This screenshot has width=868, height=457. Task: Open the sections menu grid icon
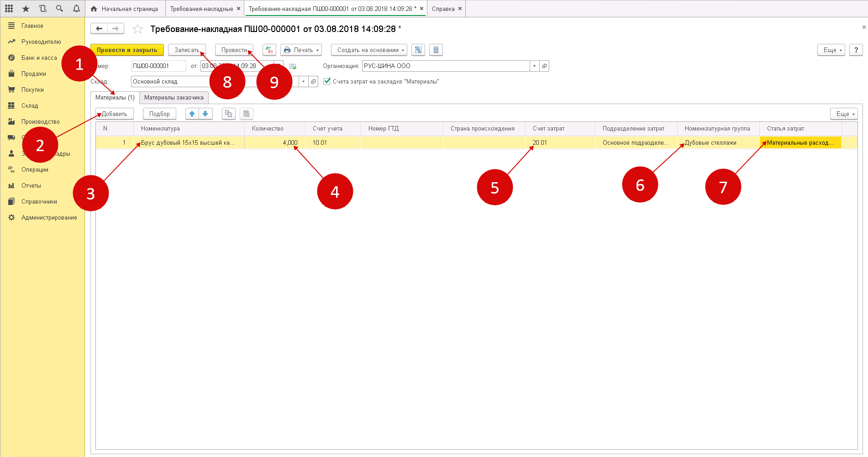pyautogui.click(x=9, y=9)
